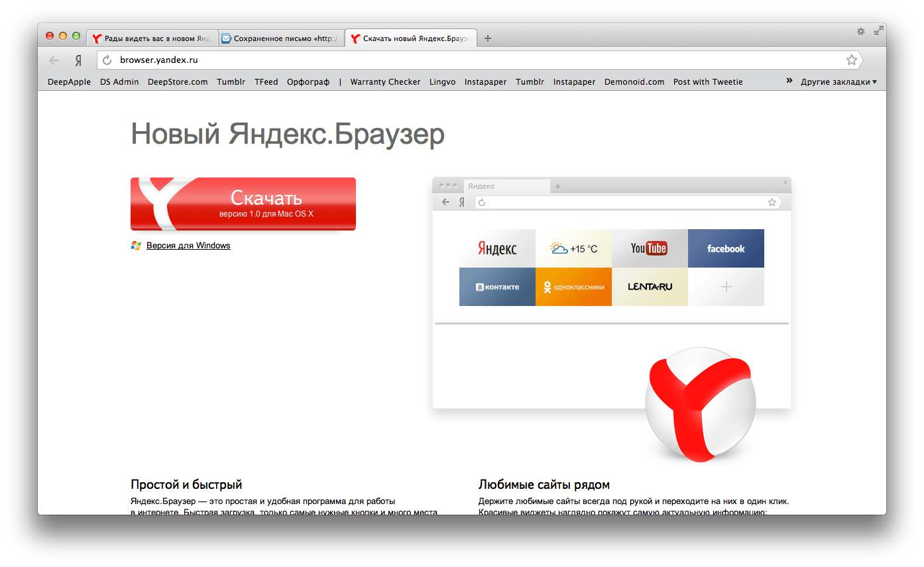This screenshot has width=924, height=567.
Task: Open the Версия для Windows link
Action: coord(188,245)
